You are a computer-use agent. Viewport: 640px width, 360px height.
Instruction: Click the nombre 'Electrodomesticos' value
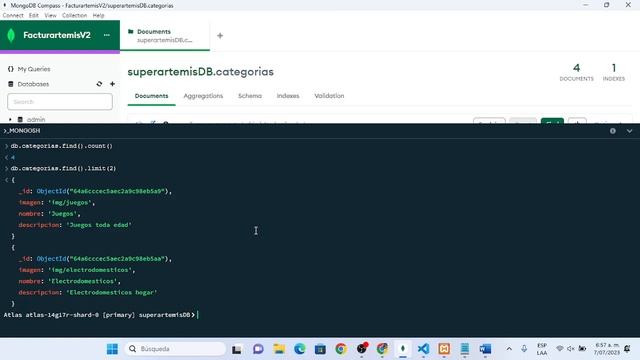(x=83, y=281)
